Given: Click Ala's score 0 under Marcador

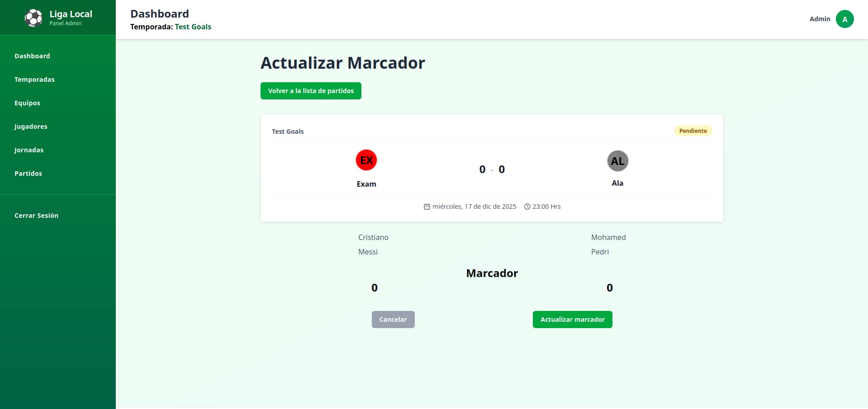Looking at the screenshot, I should pyautogui.click(x=610, y=288).
